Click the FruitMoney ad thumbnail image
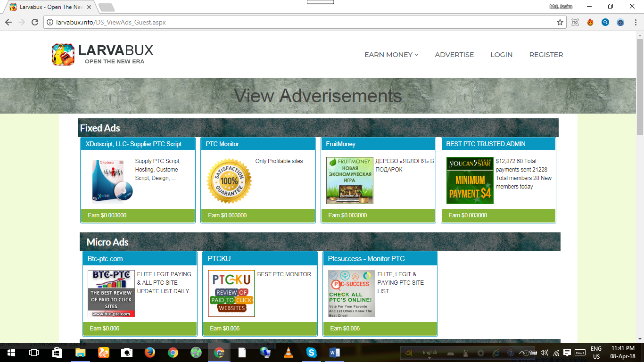Image resolution: width=644 pixels, height=362 pixels. [349, 181]
